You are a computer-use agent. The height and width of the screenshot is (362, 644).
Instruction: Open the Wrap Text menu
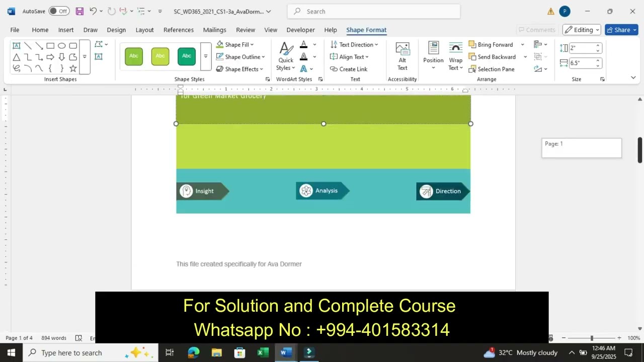(456, 56)
